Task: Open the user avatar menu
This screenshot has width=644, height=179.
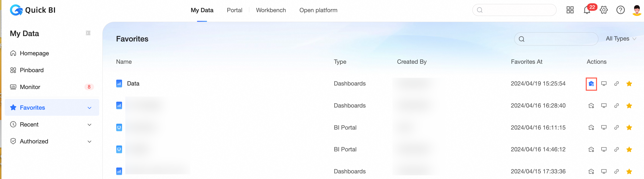Action: (637, 10)
